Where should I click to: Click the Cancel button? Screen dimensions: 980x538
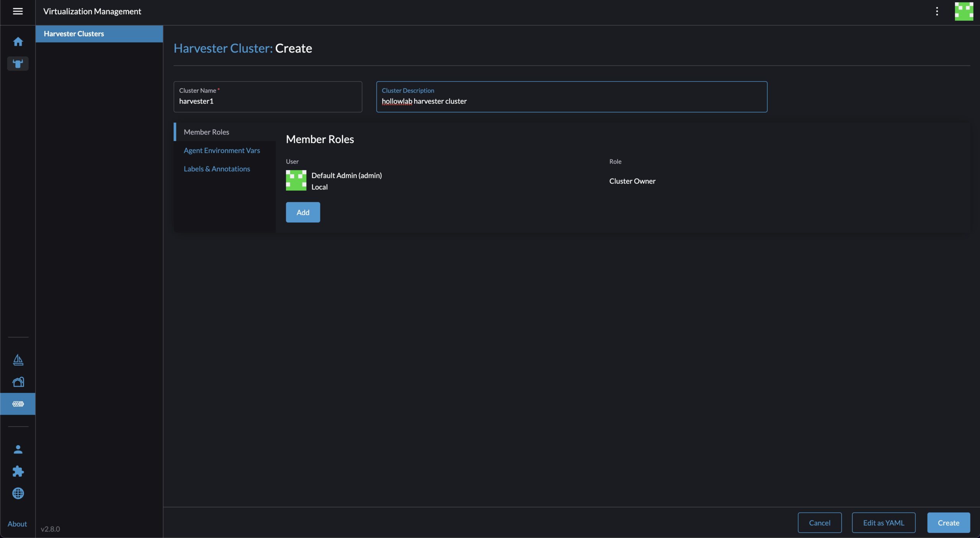coord(819,523)
